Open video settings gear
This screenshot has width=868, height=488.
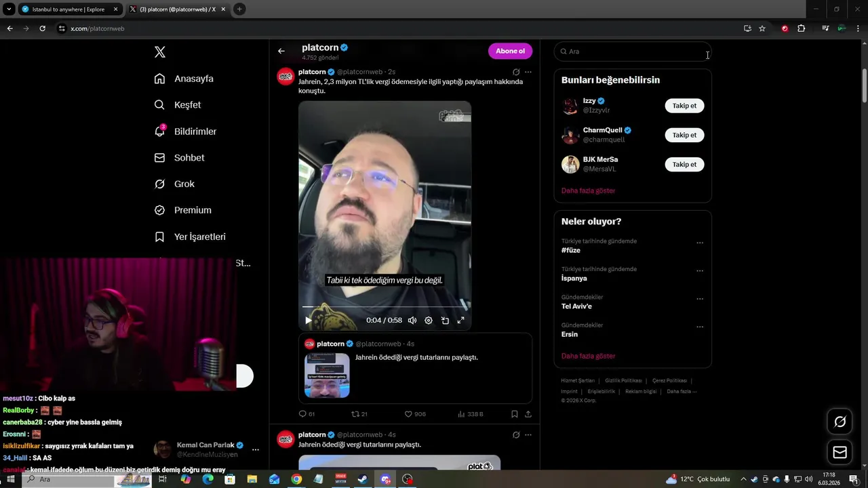[x=429, y=321]
